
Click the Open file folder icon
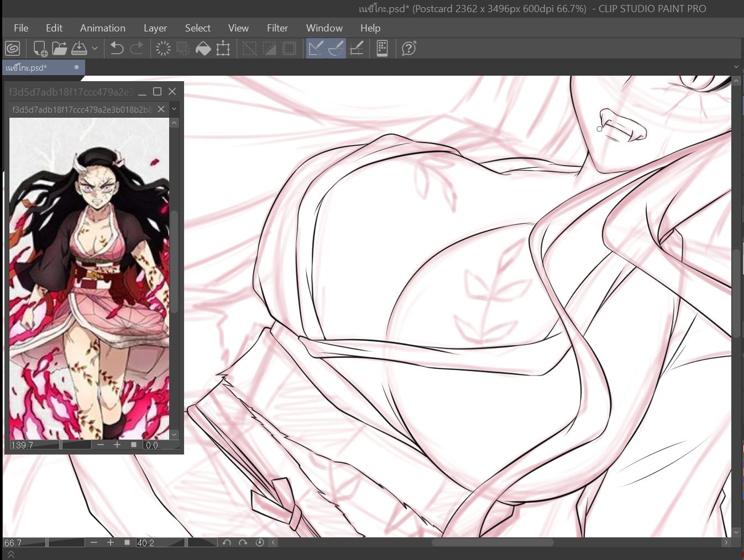click(x=59, y=49)
